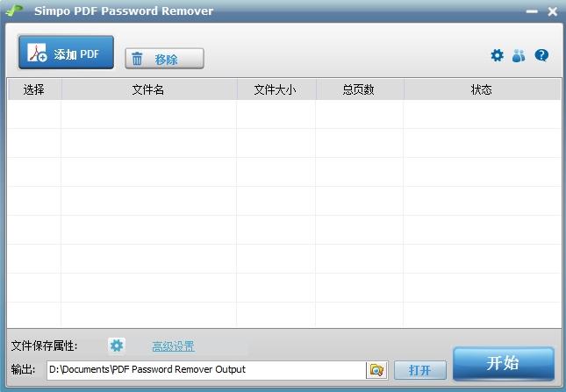Browse output folder with folder icon
The width and height of the screenshot is (566, 392).
376,370
